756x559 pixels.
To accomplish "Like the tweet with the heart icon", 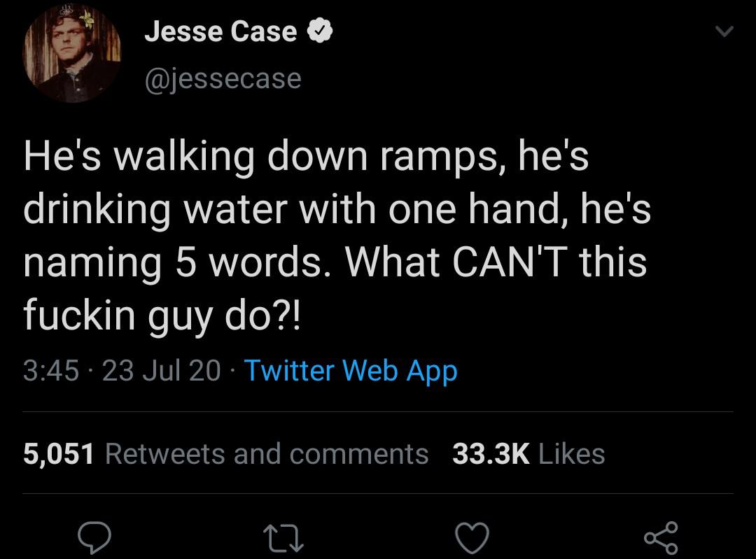I will point(473,537).
